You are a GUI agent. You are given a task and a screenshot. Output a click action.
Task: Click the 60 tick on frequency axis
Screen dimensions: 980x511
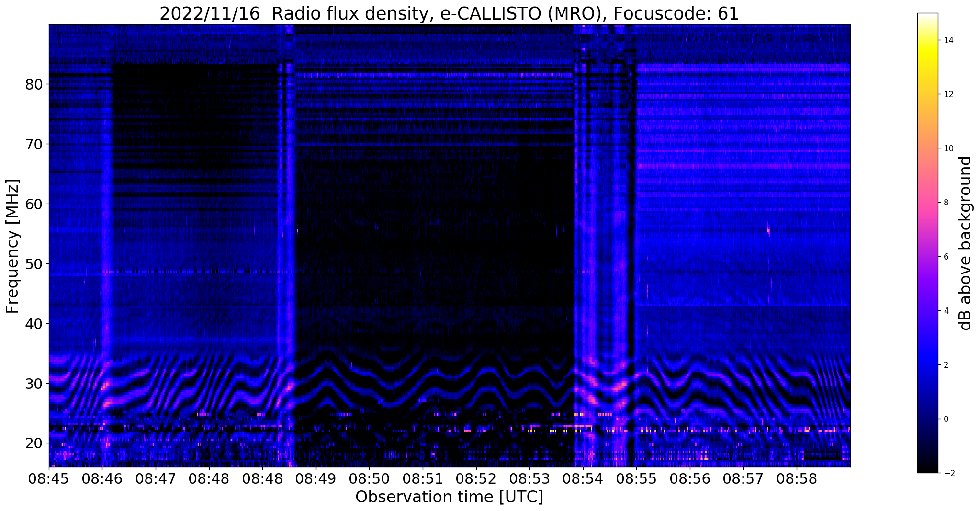34,204
